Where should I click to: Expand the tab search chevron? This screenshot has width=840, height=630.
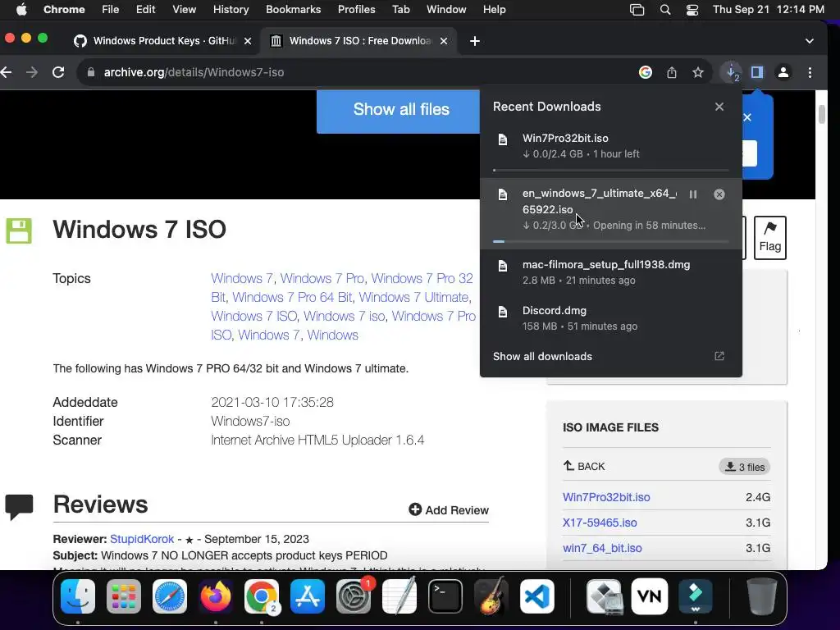tap(810, 41)
